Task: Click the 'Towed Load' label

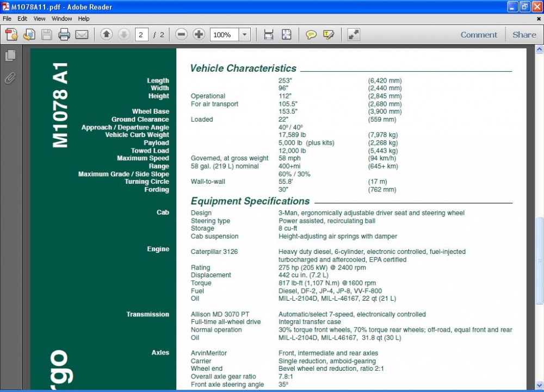Action: point(150,151)
